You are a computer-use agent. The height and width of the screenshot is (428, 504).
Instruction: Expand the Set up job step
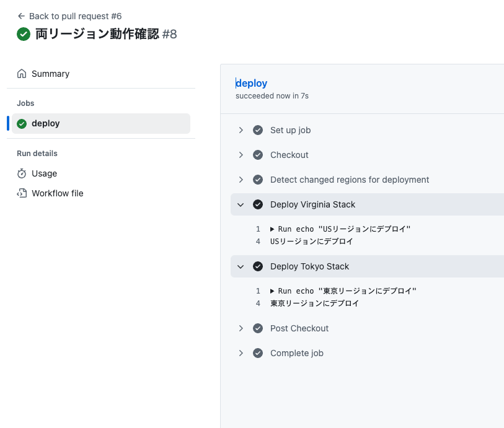click(241, 130)
